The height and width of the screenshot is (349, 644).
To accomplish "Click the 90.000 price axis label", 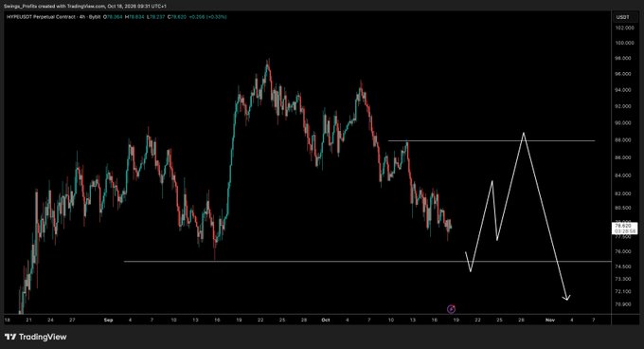I will pos(623,123).
